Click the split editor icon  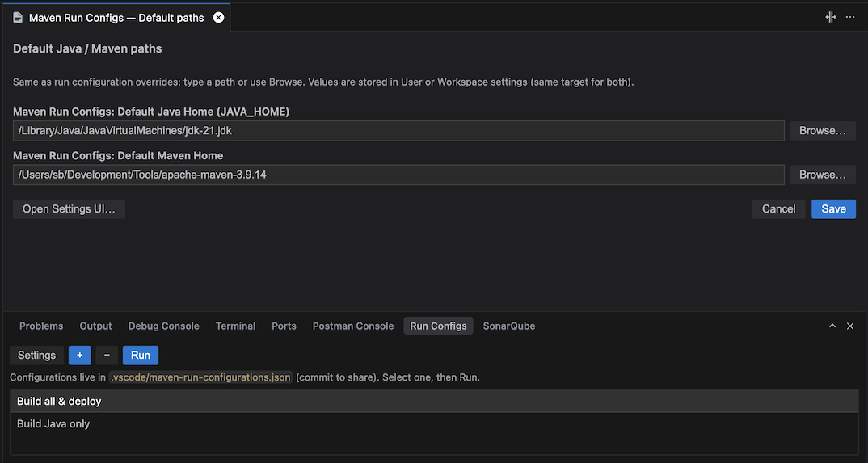pos(830,17)
